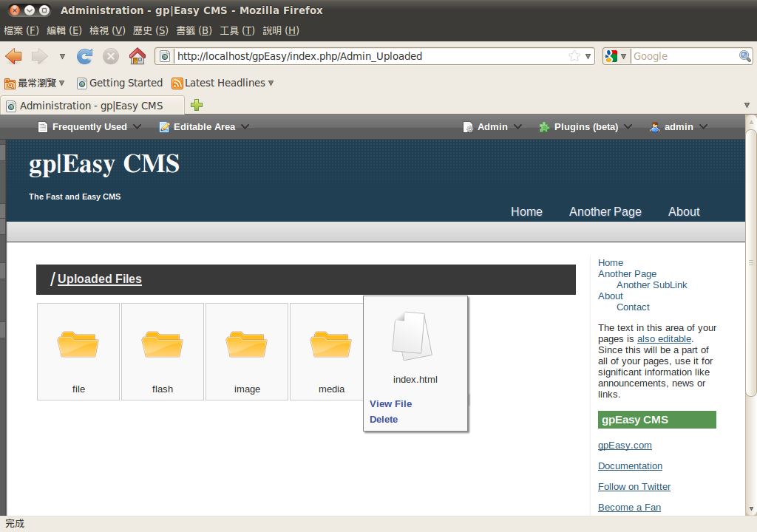757x532 pixels.
Task: Click the Editable Area pencil icon
Action: tap(164, 127)
